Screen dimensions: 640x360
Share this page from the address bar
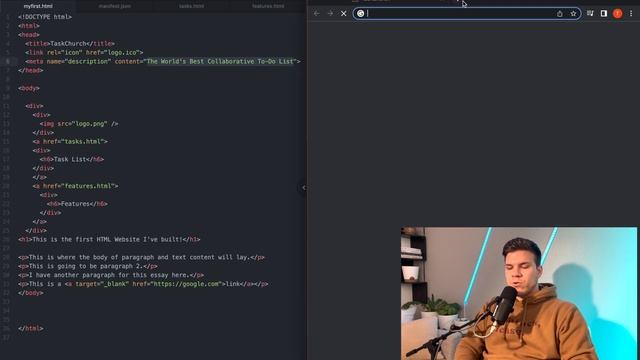560,13
